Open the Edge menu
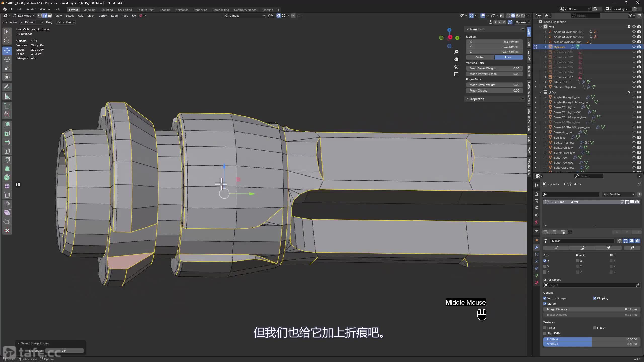 tap(114, 16)
